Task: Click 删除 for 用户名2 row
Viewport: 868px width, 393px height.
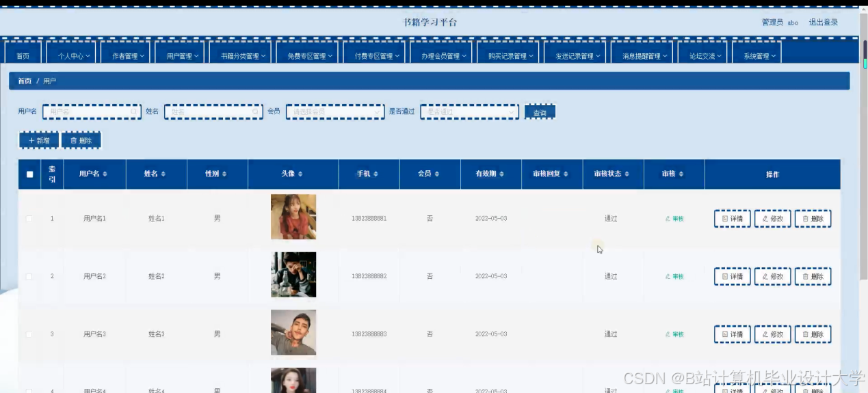Action: [813, 276]
